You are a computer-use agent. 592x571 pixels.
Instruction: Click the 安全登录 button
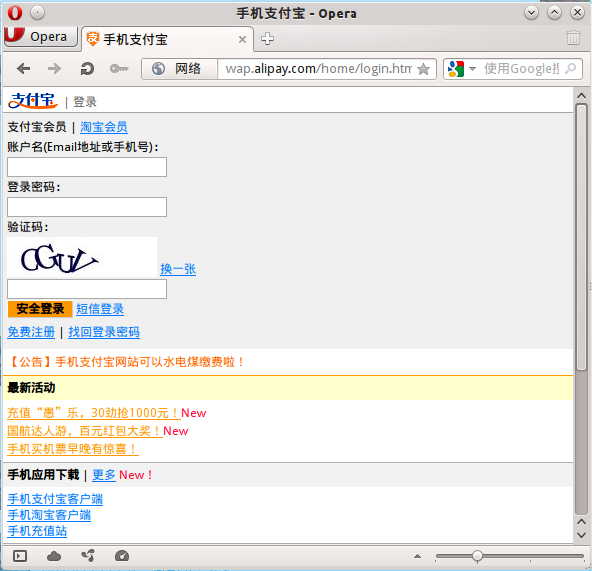pos(40,309)
